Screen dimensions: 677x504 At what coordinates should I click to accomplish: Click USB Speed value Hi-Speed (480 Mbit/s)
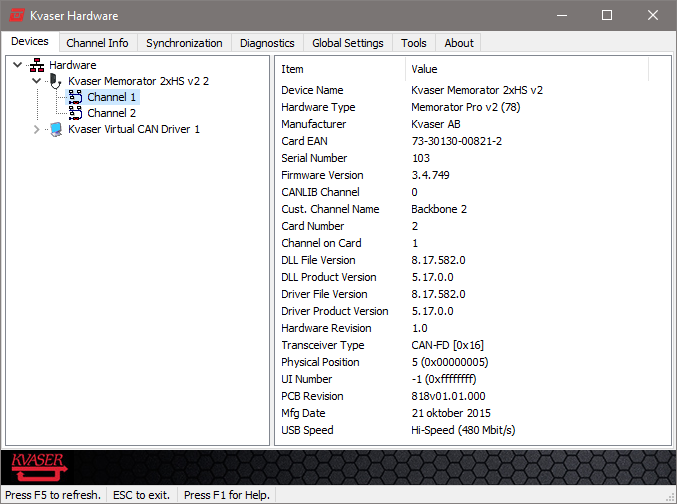tap(463, 430)
